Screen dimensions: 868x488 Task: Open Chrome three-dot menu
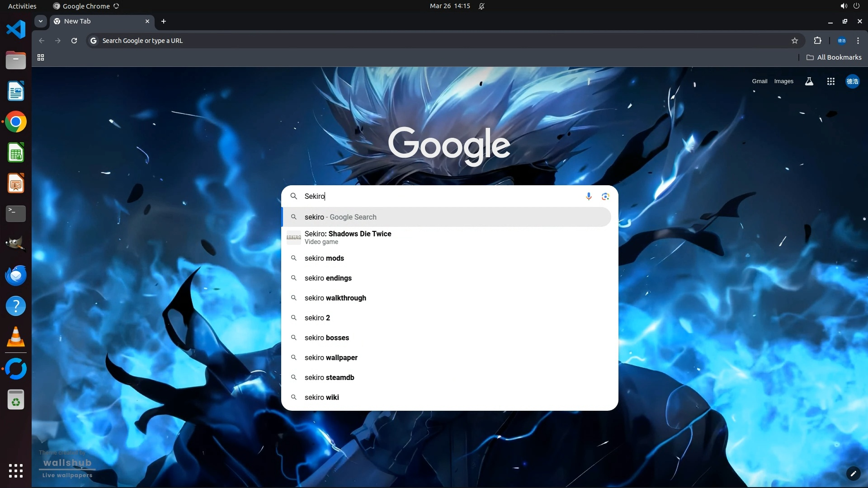point(858,41)
